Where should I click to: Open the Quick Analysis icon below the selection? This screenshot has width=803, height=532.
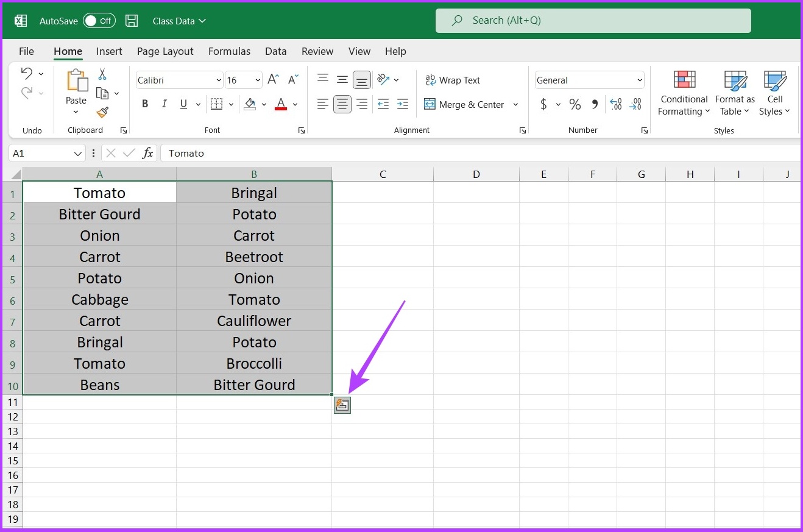point(342,405)
